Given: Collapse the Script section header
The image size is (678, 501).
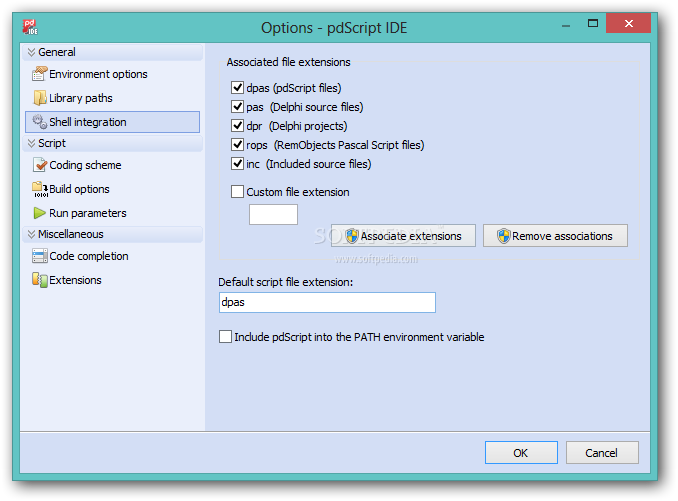Looking at the screenshot, I should tap(112, 143).
